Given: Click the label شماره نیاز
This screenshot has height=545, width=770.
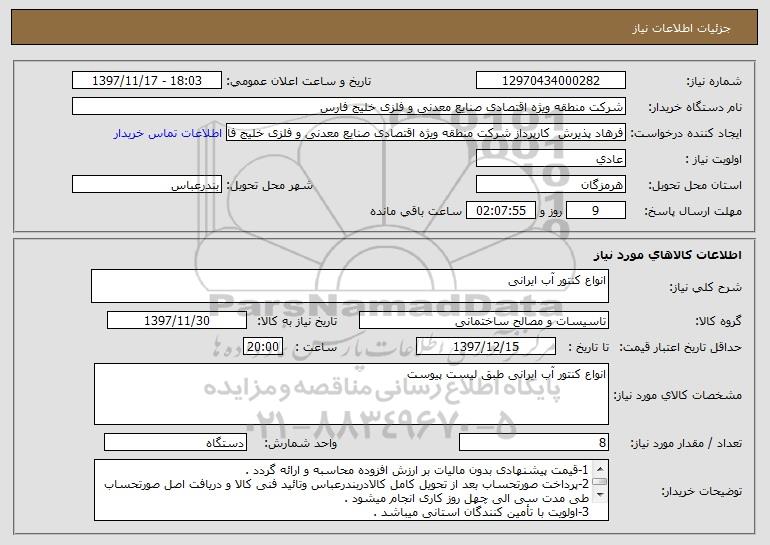Looking at the screenshot, I should 714,82.
